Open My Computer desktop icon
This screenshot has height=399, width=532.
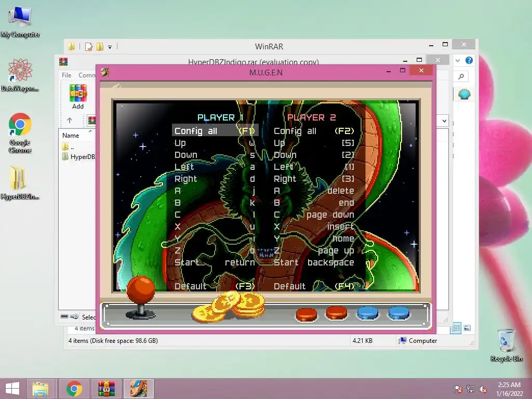(x=20, y=21)
